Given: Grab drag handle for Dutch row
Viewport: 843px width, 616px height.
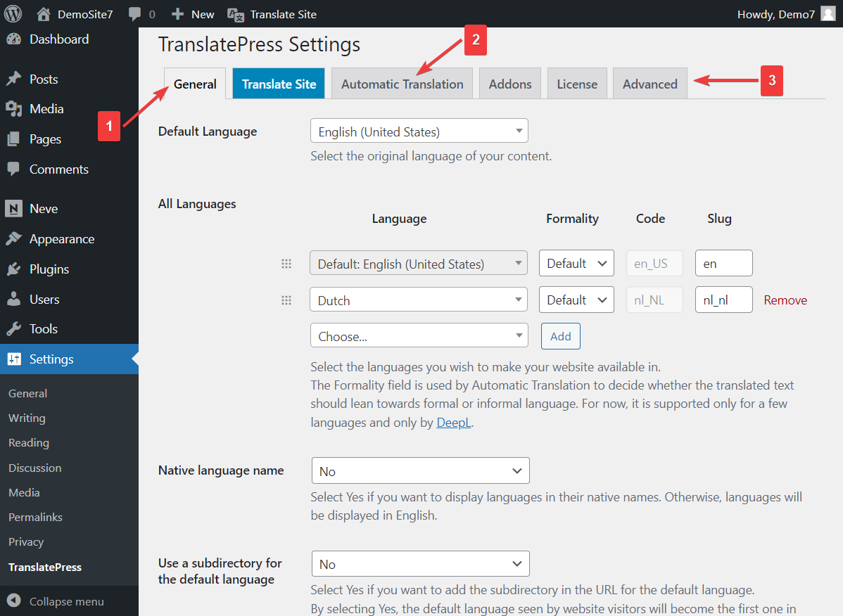Looking at the screenshot, I should 286,300.
